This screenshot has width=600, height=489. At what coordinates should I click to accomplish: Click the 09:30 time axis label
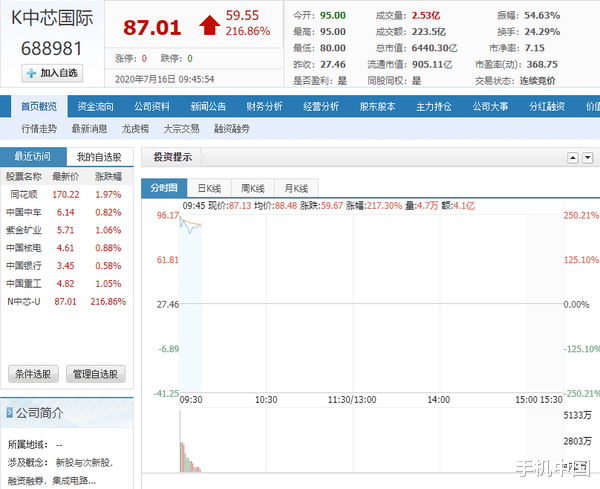coord(191,400)
